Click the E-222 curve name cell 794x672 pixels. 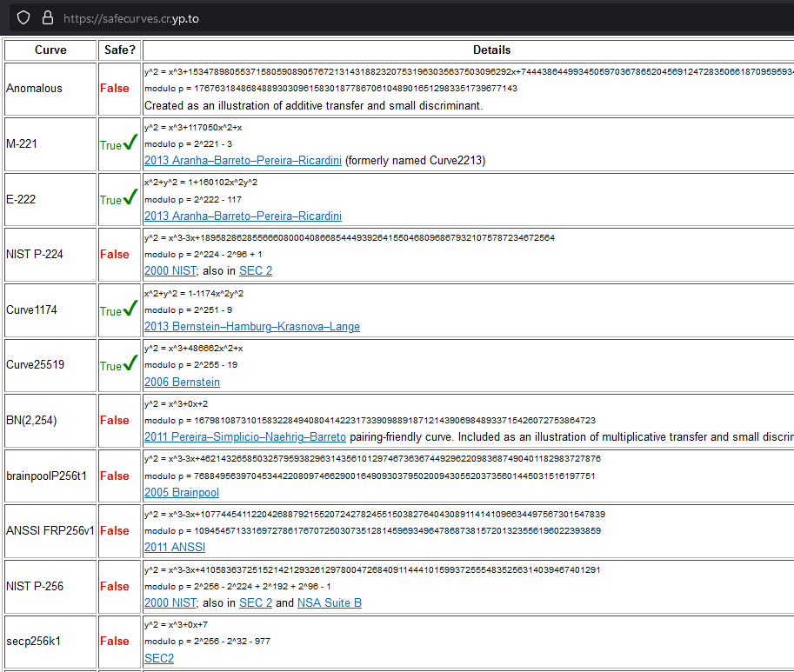click(50, 199)
